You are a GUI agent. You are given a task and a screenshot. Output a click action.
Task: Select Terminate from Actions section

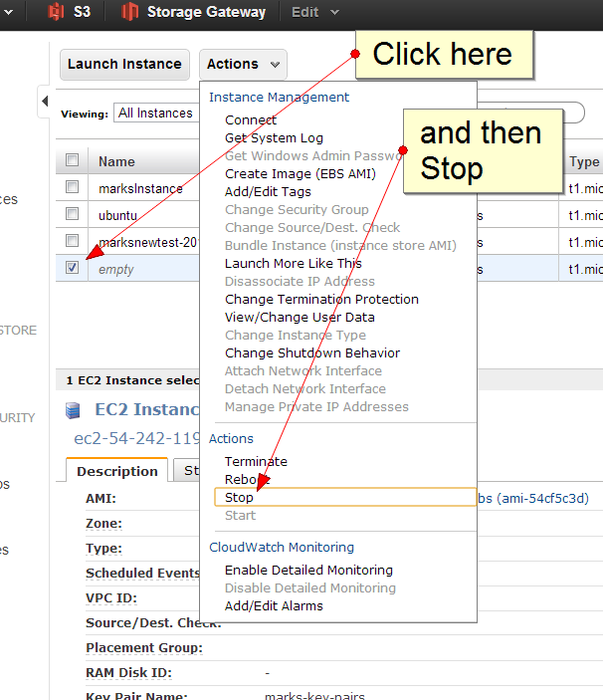tap(256, 462)
